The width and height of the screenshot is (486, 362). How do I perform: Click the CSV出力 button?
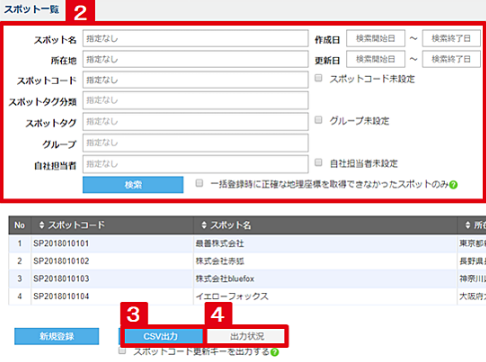coord(161,336)
